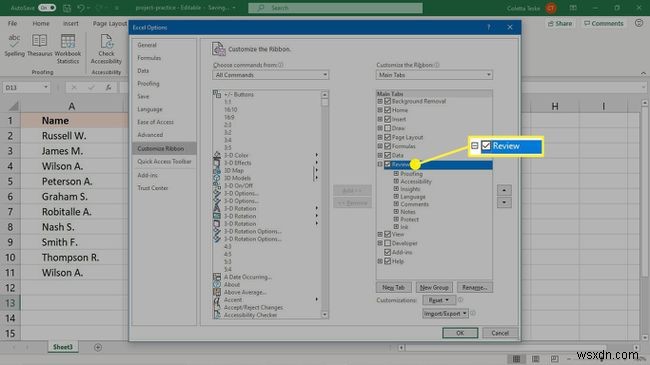This screenshot has height=365, width=650.
Task: Open Workbook Statistics in the ribbon
Action: click(x=68, y=49)
